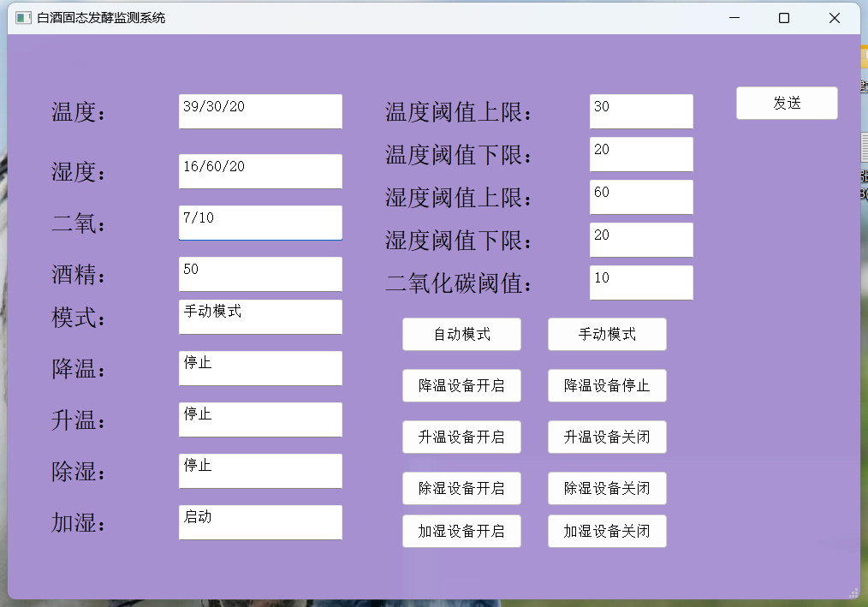Viewport: 868px width, 607px height.
Task: Switch to 自动模式 automatic mode
Action: click(x=461, y=334)
